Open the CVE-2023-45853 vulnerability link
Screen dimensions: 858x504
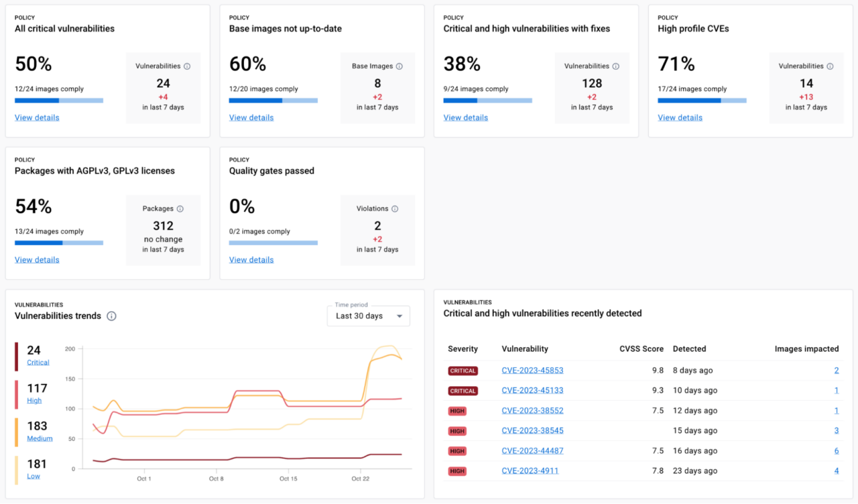point(533,370)
